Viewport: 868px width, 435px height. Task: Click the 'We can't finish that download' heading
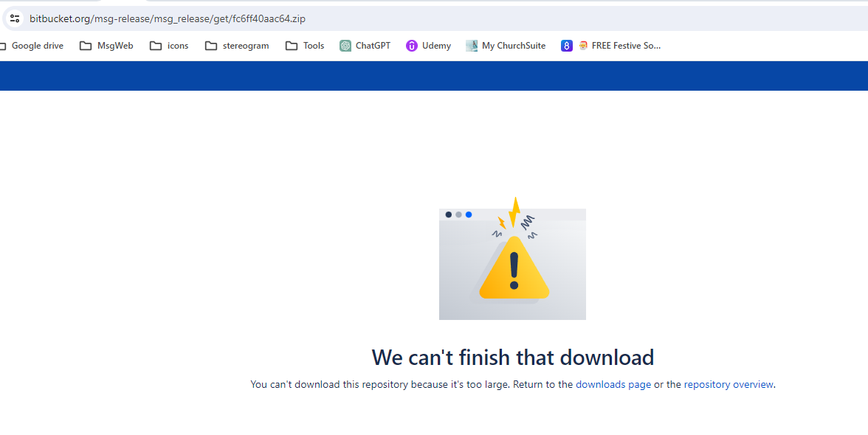(512, 357)
